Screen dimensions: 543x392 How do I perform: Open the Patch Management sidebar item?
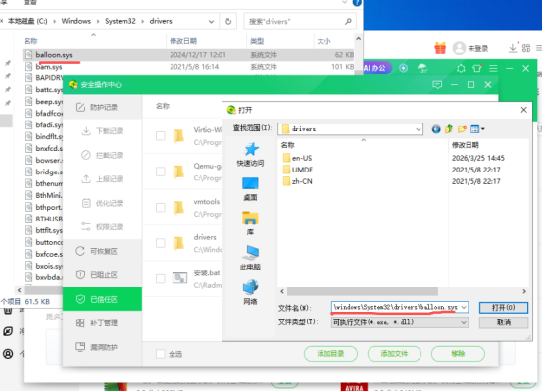[103, 323]
